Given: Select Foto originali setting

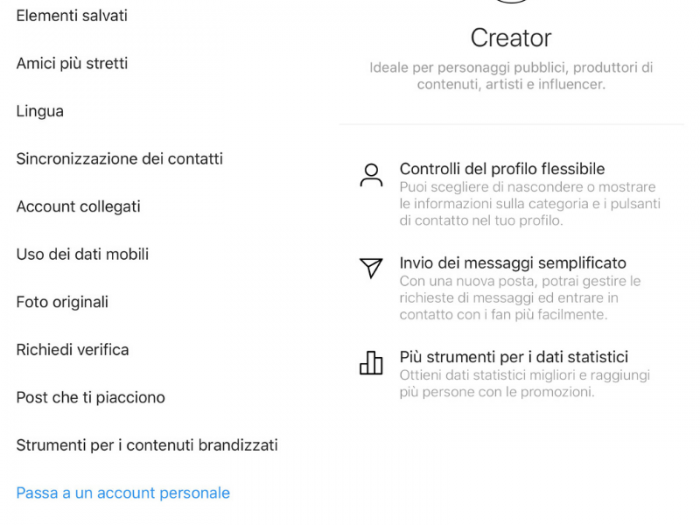Looking at the screenshot, I should point(62,302).
